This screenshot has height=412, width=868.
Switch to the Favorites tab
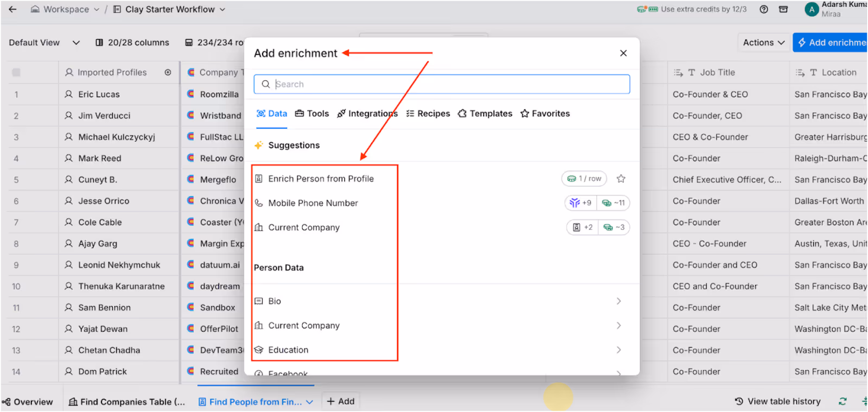pyautogui.click(x=545, y=113)
